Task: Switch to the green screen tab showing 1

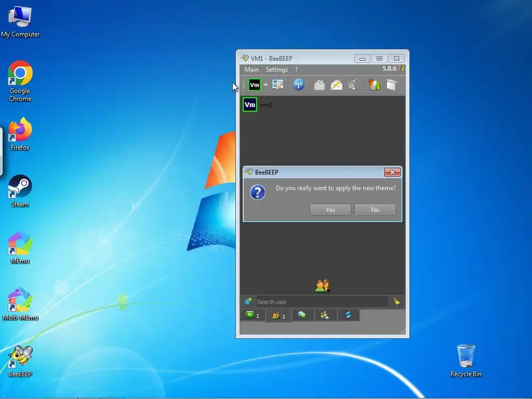Action: click(x=253, y=315)
